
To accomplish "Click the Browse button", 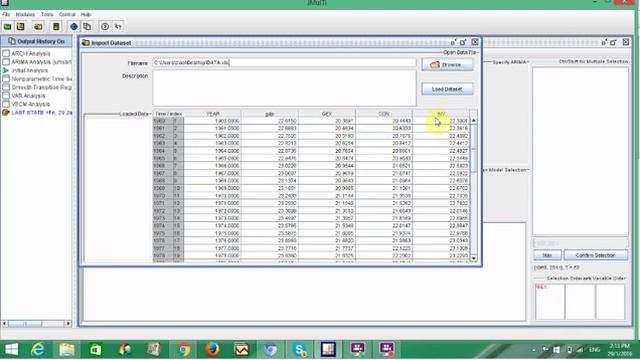I will tap(447, 64).
